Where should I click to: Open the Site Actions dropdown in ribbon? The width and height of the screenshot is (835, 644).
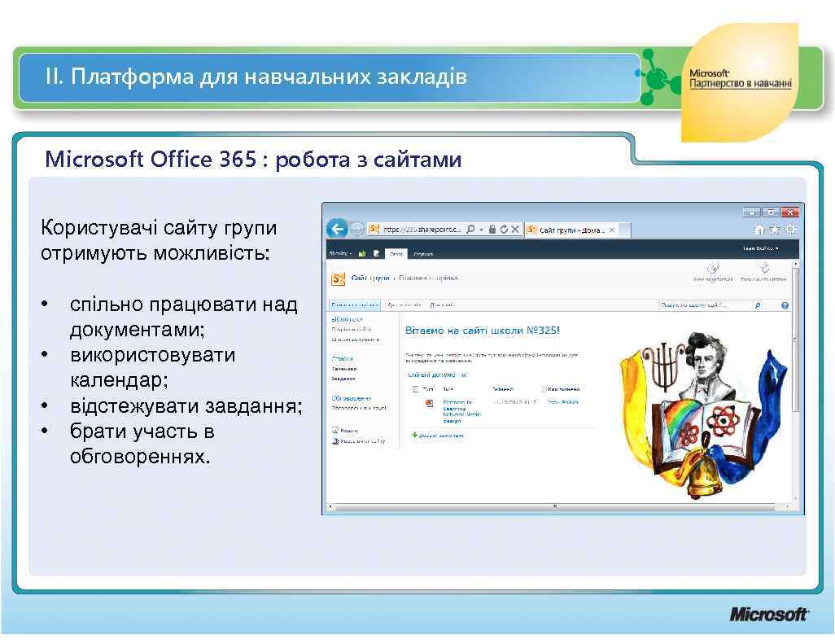click(x=340, y=253)
